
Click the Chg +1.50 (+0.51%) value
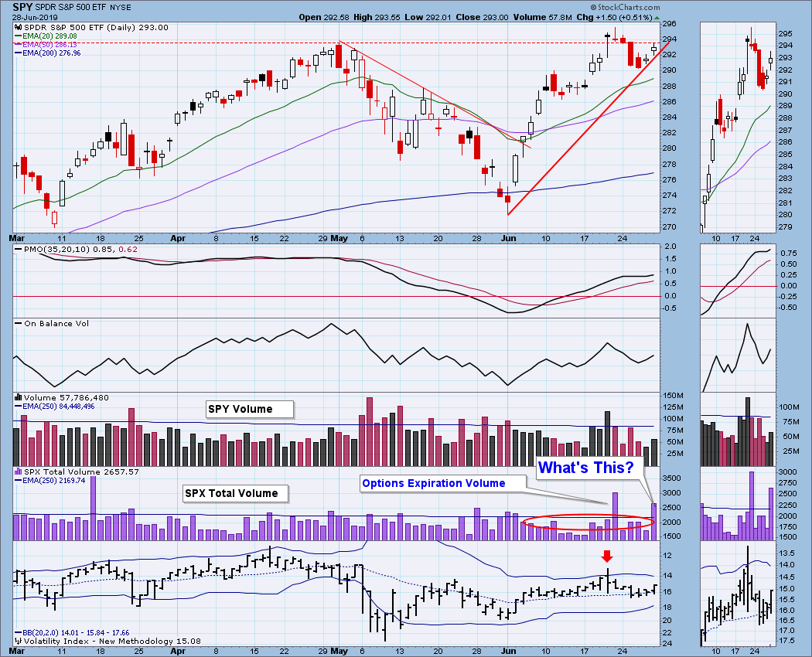point(614,17)
